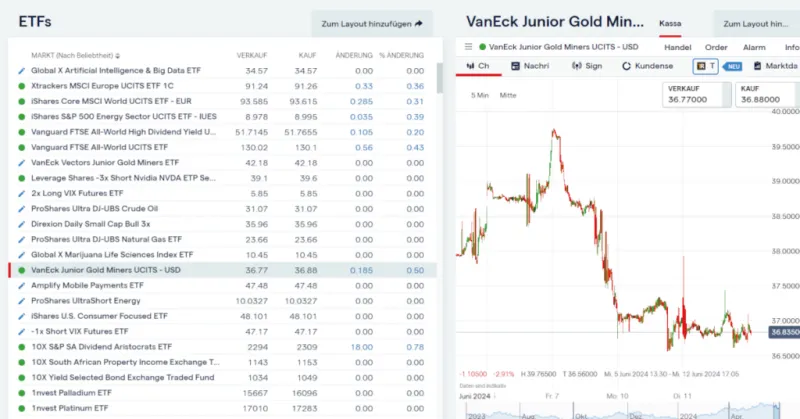This screenshot has height=419, width=800.
Task: Open the hamburger menu beside VanEck Junior Gold Miners
Action: [468, 47]
